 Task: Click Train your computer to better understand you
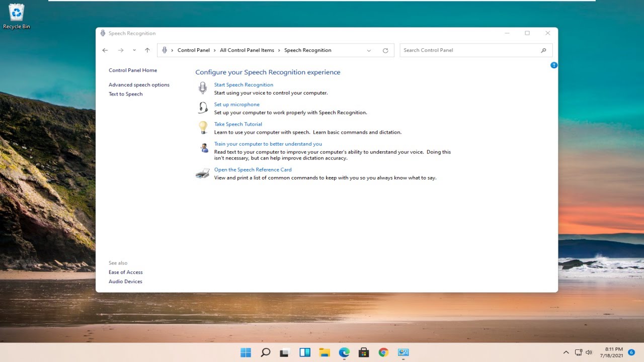click(x=268, y=144)
